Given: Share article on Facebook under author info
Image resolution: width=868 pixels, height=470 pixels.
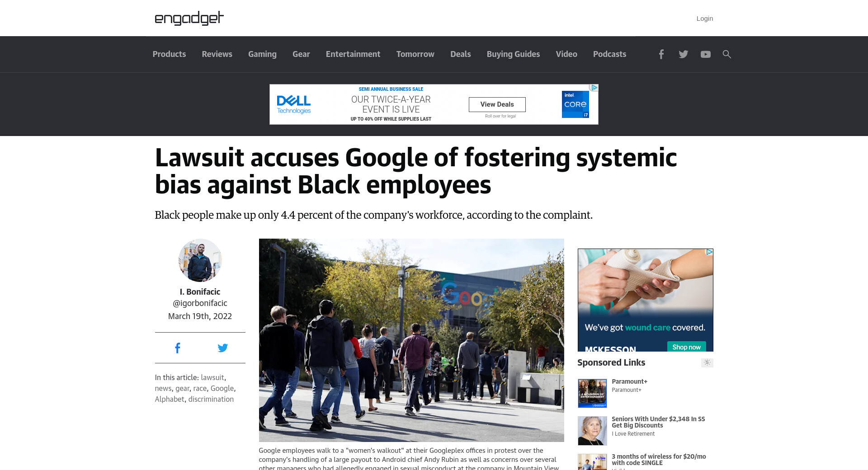Looking at the screenshot, I should point(178,348).
